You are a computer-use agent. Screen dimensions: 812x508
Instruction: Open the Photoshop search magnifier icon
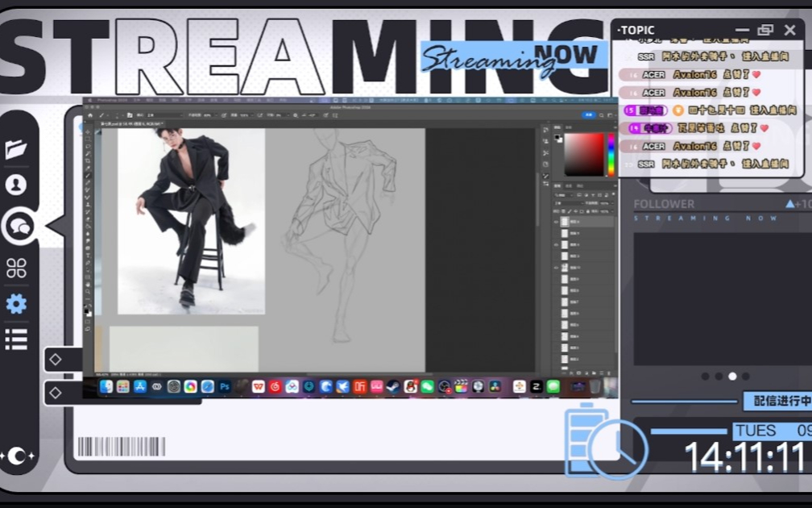pyautogui.click(x=601, y=115)
